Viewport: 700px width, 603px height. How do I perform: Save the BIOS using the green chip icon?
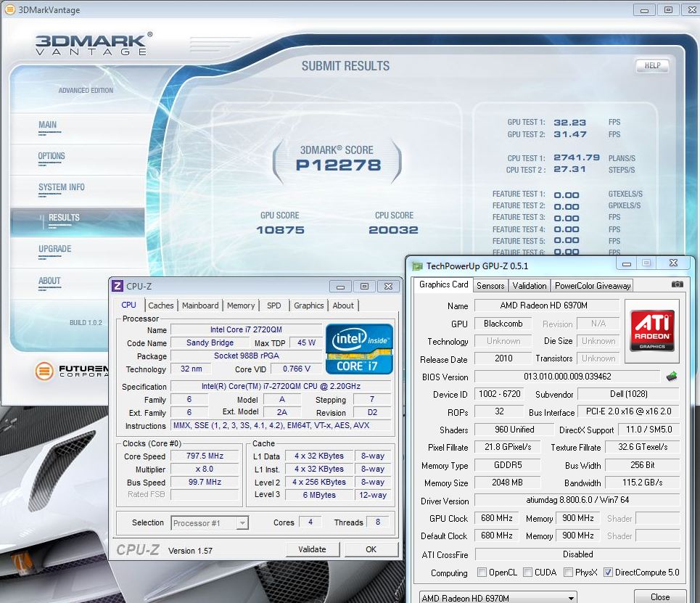[672, 377]
